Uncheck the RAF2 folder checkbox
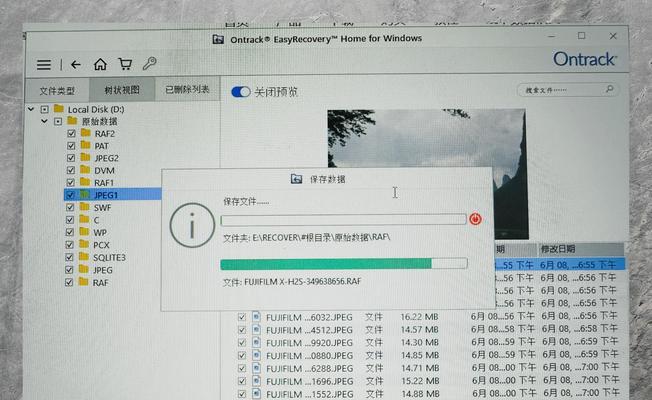The width and height of the screenshot is (652, 400). point(71,133)
